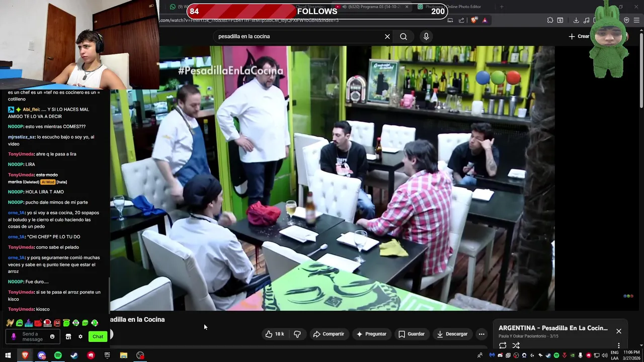The width and height of the screenshot is (644, 362).
Task: Click the AI Mod badge on deleted message
Action: click(x=47, y=182)
